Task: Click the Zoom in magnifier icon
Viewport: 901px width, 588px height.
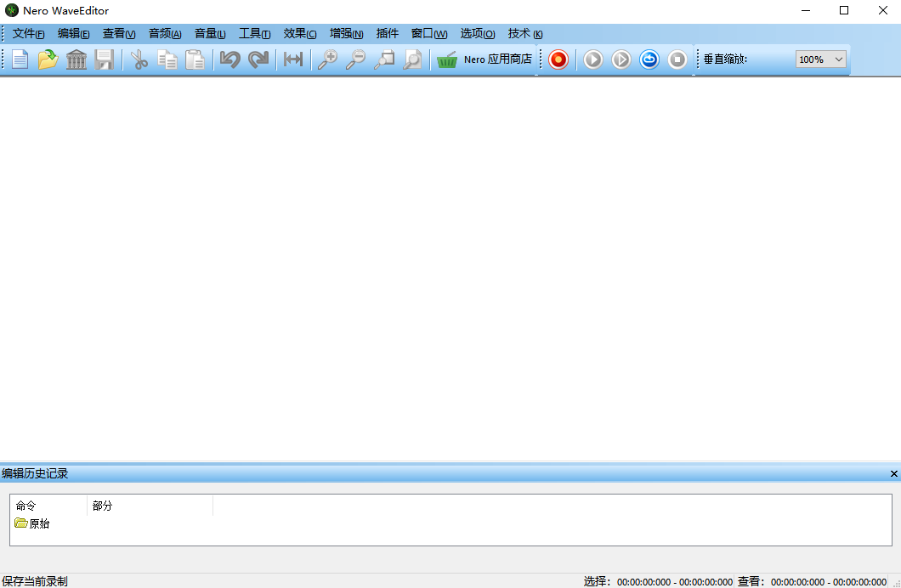Action: (x=327, y=59)
